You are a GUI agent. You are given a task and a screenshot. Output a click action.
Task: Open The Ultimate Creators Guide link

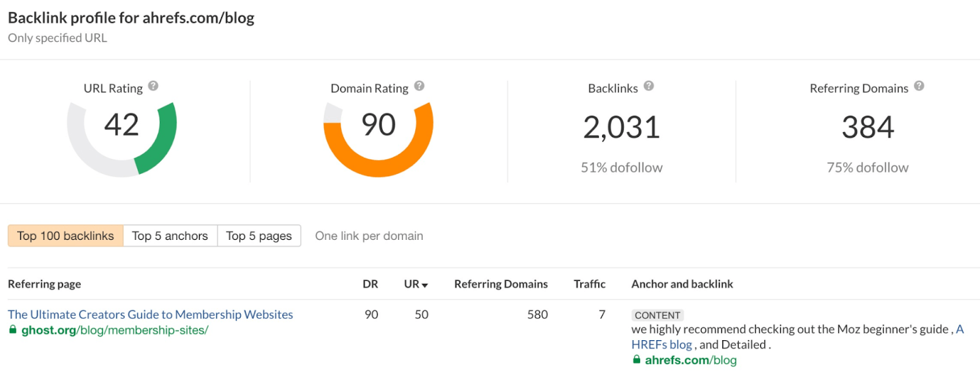tap(150, 314)
